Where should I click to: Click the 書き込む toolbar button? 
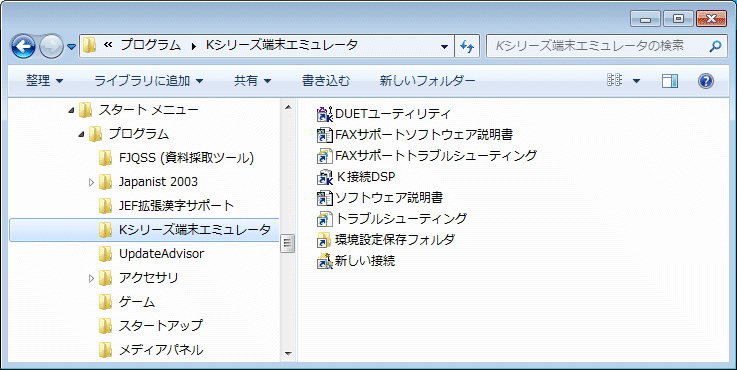point(326,81)
